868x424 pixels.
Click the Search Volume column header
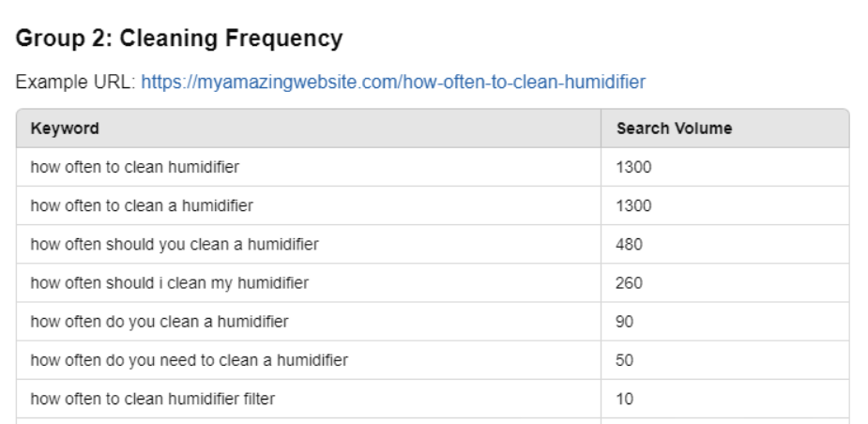(674, 129)
